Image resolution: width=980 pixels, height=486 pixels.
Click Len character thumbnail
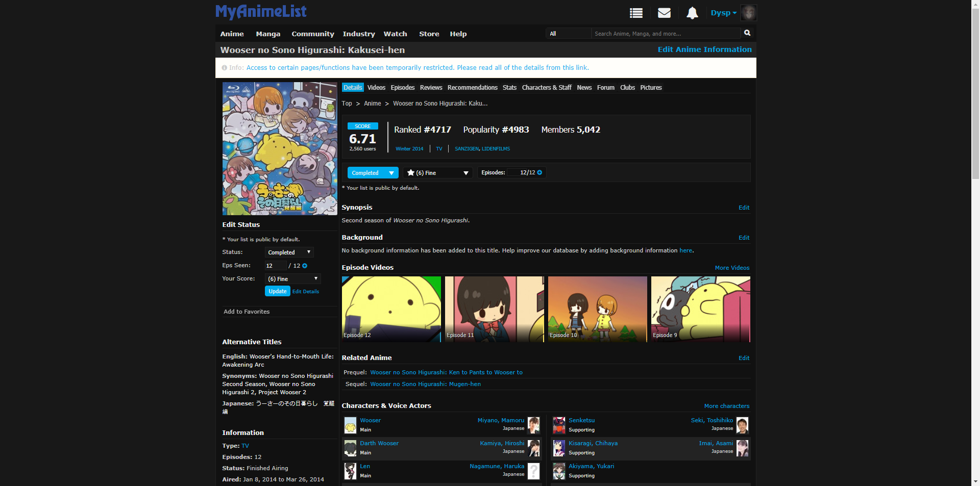click(x=350, y=471)
